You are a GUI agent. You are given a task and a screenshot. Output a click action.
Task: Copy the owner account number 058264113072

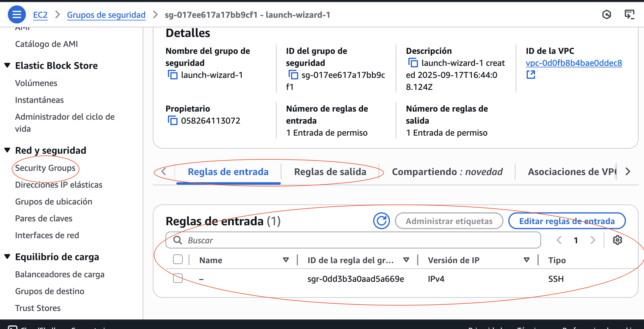coord(172,120)
